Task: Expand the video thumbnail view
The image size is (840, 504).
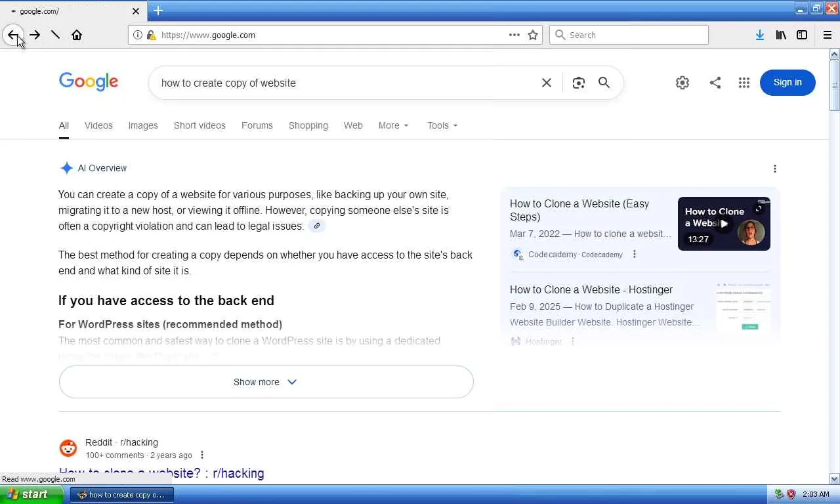Action: tap(759, 209)
